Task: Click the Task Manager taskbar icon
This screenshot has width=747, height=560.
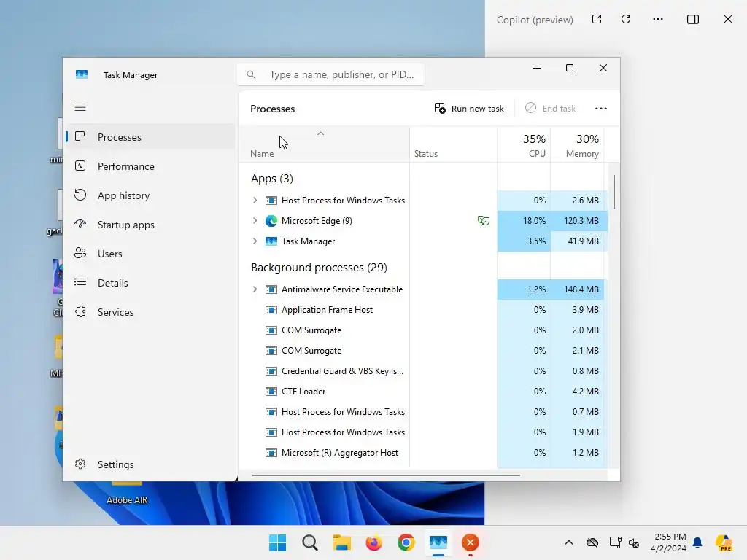Action: pyautogui.click(x=438, y=542)
